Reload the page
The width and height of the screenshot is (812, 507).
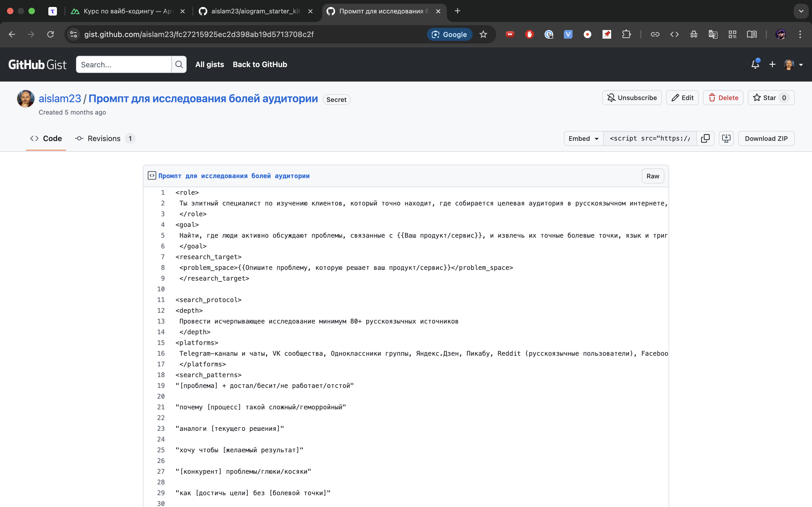point(50,34)
